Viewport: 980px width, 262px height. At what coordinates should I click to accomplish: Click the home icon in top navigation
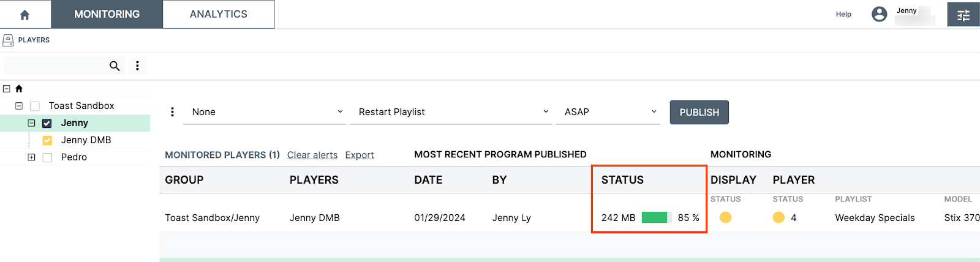(24, 15)
